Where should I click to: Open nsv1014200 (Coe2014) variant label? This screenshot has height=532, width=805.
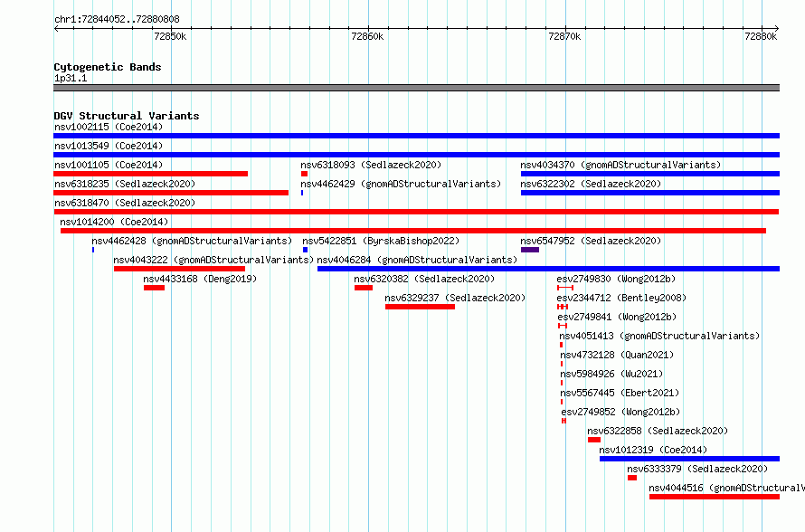coord(114,222)
